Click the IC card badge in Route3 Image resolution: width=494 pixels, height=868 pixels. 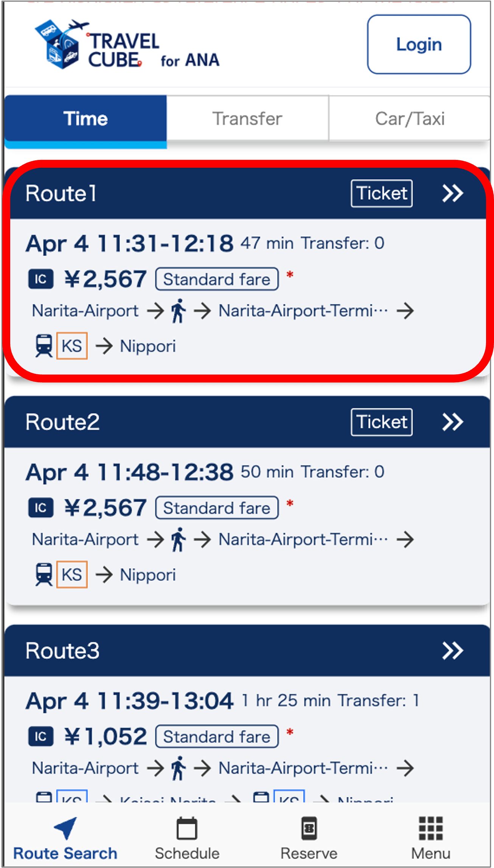[x=41, y=736]
